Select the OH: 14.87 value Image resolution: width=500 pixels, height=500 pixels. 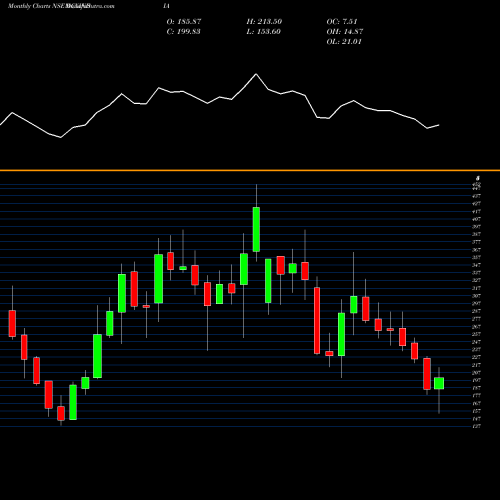coord(345,32)
